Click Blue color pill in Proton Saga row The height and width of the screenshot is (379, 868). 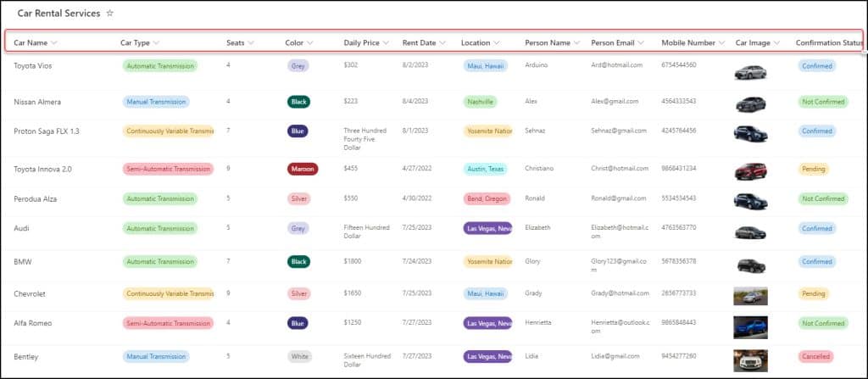(298, 131)
